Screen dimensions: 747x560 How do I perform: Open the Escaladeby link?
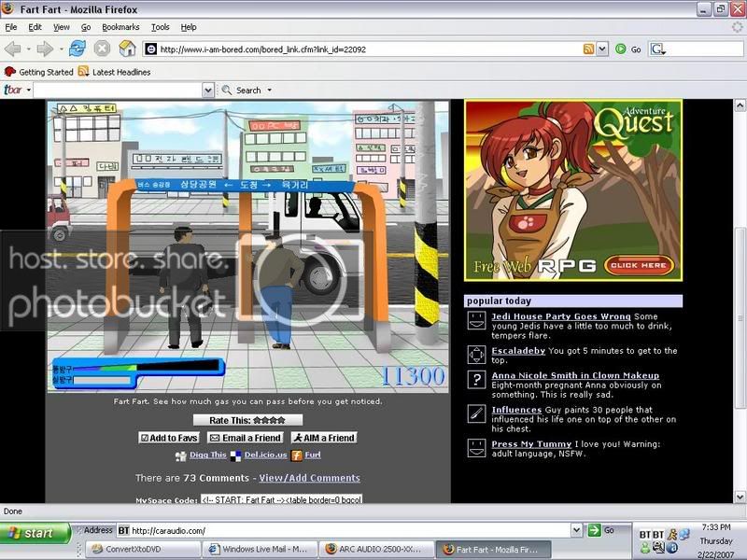click(x=518, y=351)
